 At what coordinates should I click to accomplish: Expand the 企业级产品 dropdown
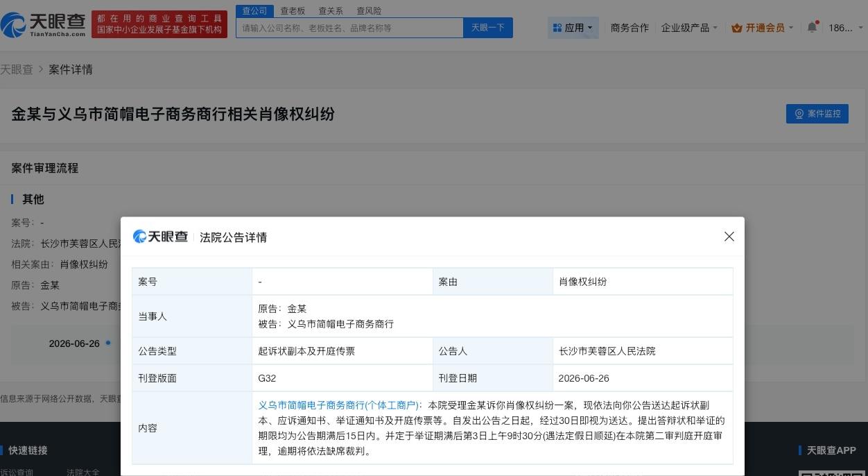(689, 28)
